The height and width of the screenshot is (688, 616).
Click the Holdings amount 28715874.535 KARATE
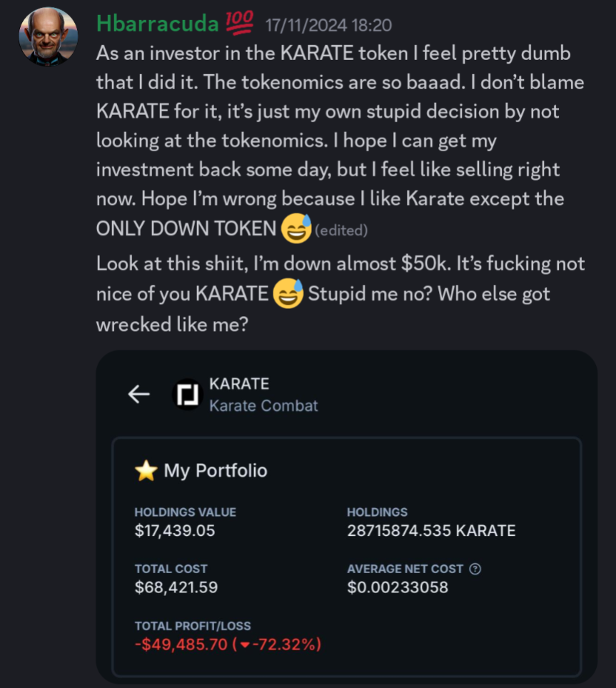coord(430,530)
